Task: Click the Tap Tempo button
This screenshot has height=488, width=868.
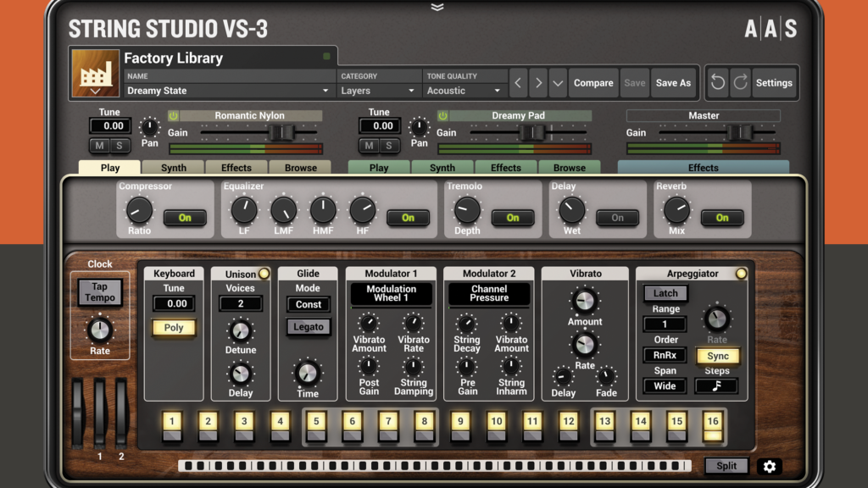Action: (100, 292)
